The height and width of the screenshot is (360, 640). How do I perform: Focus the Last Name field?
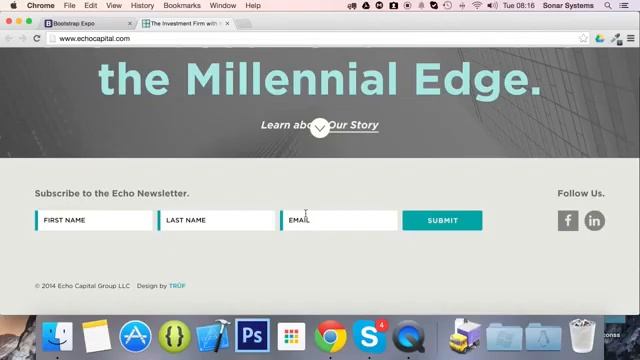point(216,220)
